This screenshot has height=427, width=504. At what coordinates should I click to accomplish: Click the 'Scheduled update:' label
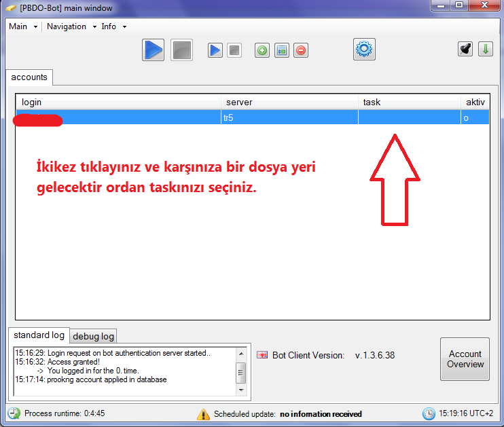pos(245,414)
